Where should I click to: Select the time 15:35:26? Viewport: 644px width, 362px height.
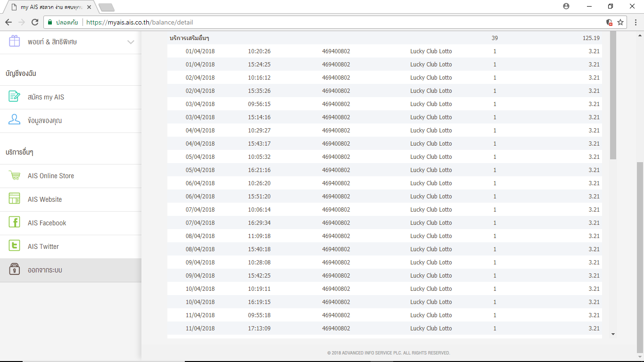[x=259, y=91]
